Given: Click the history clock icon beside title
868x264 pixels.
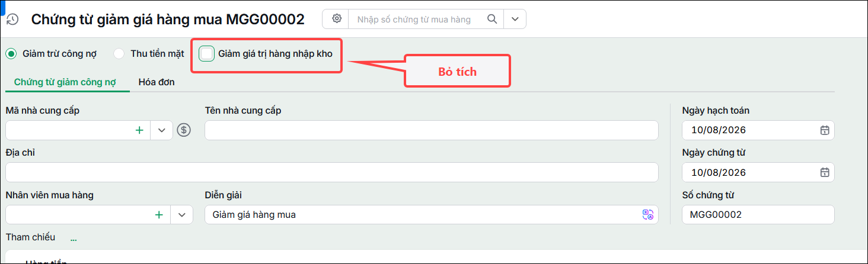Looking at the screenshot, I should click(x=12, y=20).
